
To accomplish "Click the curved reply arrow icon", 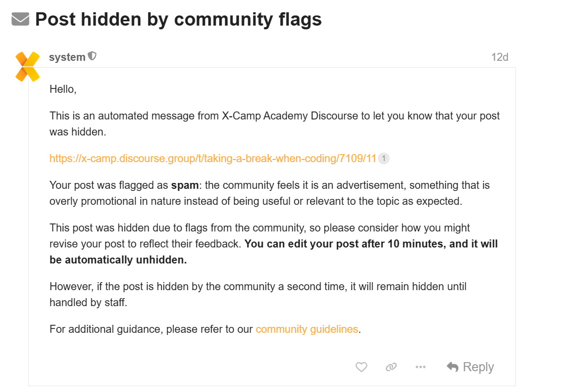I will click(453, 367).
